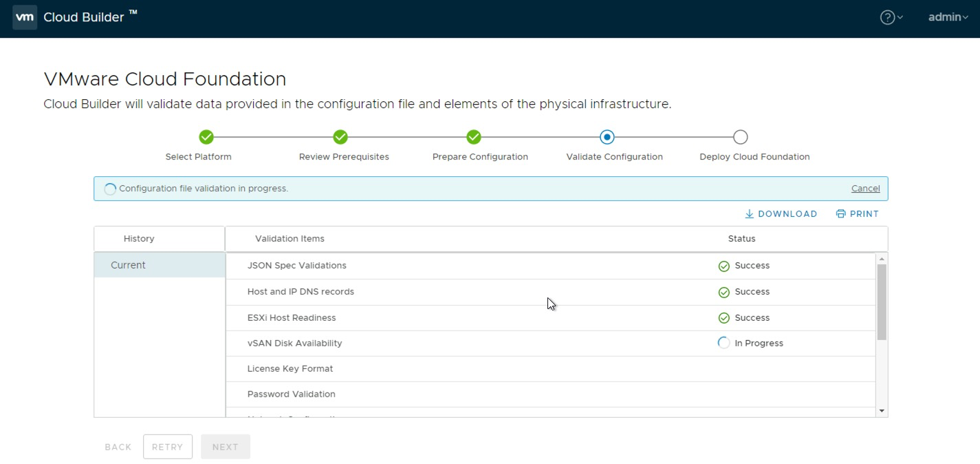The image size is (980, 464).
Task: Click Host and IP DNS records success icon
Action: click(723, 293)
